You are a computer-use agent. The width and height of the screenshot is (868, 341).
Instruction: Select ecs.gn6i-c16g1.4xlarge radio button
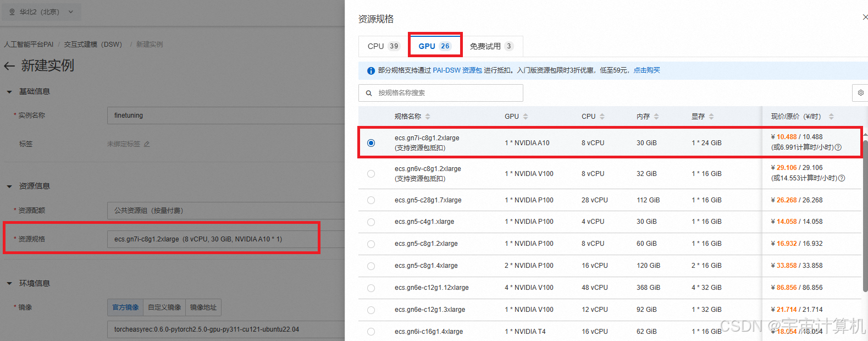(x=371, y=332)
